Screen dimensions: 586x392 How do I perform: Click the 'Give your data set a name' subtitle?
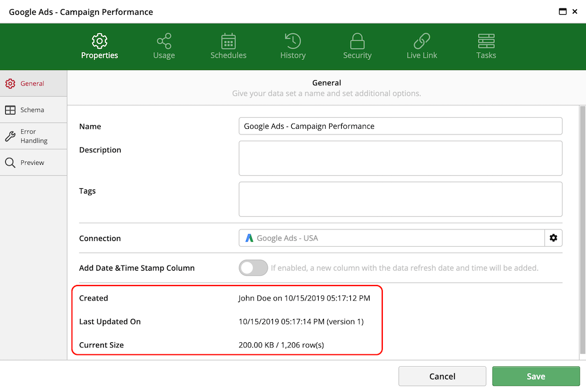point(326,93)
